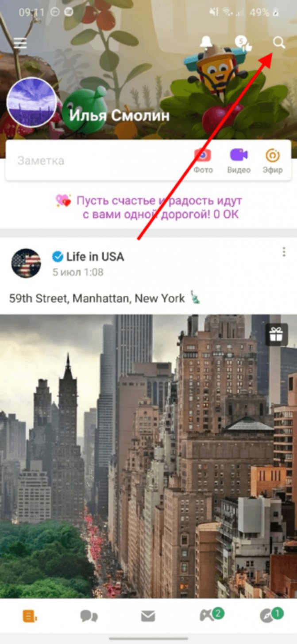
Task: Open the notifications bell
Action: [x=206, y=43]
